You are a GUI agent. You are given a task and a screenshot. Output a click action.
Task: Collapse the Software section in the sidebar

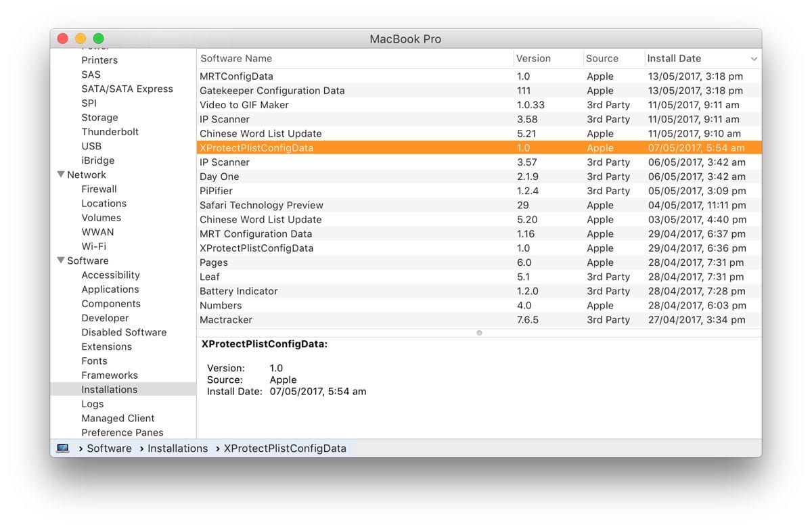pos(60,260)
